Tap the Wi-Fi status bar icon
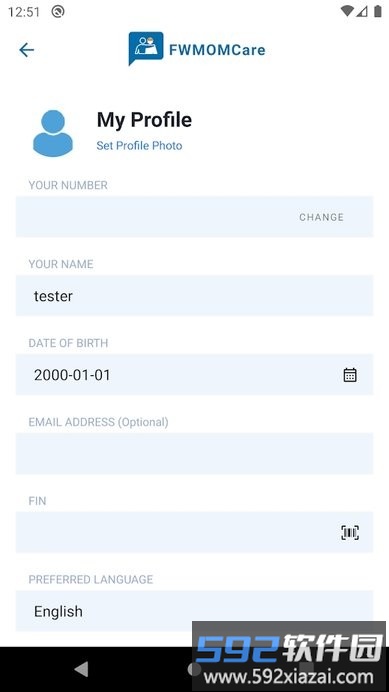This screenshot has width=389, height=692. coord(347,11)
